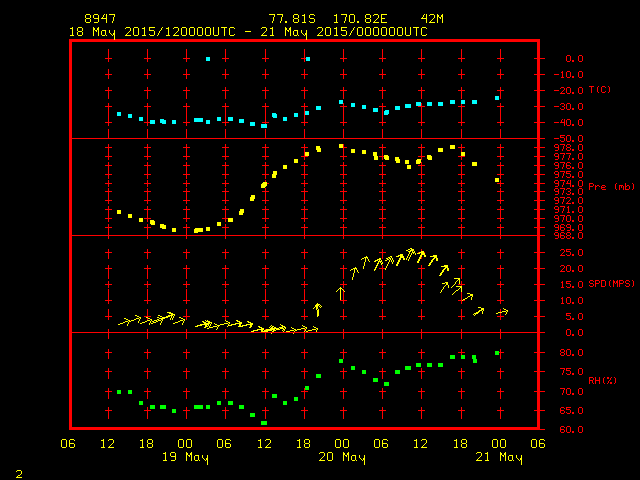Click the "5.0" wind speed scale value
The image size is (640, 480).
[574, 317]
